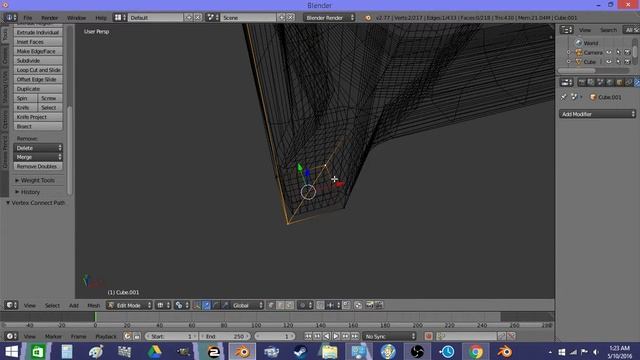640x360 pixels.
Task: Open the pivot point selector icon
Action: pos(181,305)
